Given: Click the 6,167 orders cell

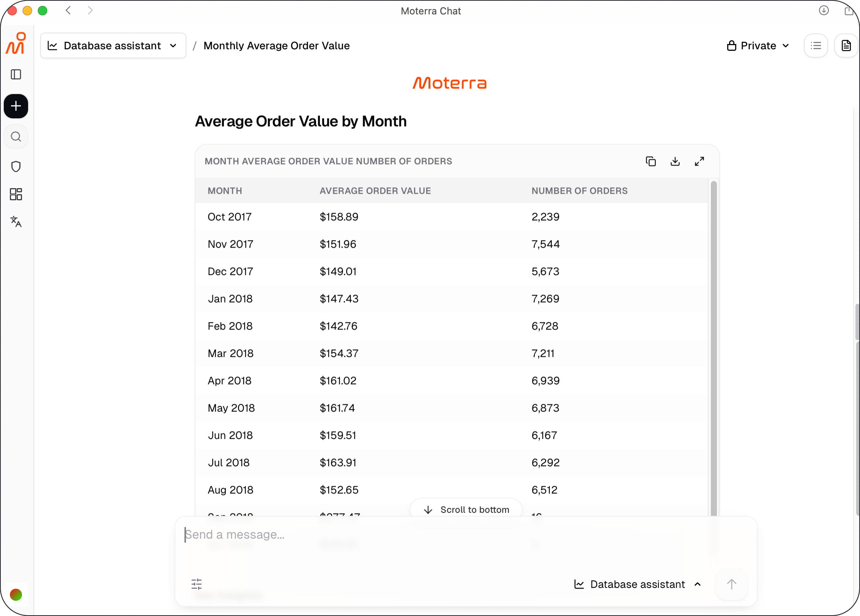Looking at the screenshot, I should point(544,435).
